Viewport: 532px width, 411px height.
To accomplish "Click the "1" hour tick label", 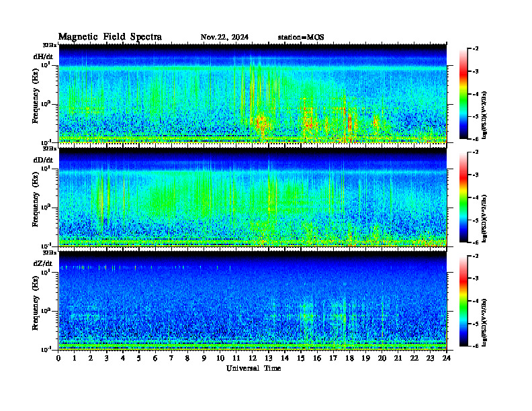I will (75, 358).
